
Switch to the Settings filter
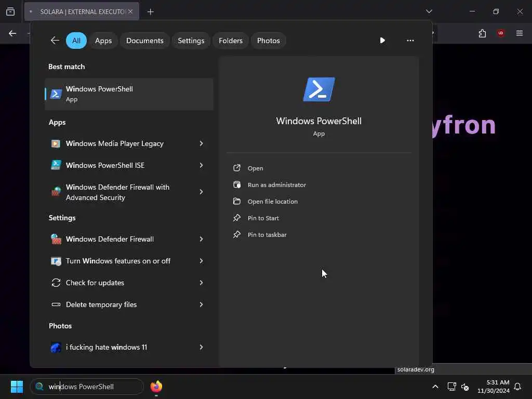[191, 41]
